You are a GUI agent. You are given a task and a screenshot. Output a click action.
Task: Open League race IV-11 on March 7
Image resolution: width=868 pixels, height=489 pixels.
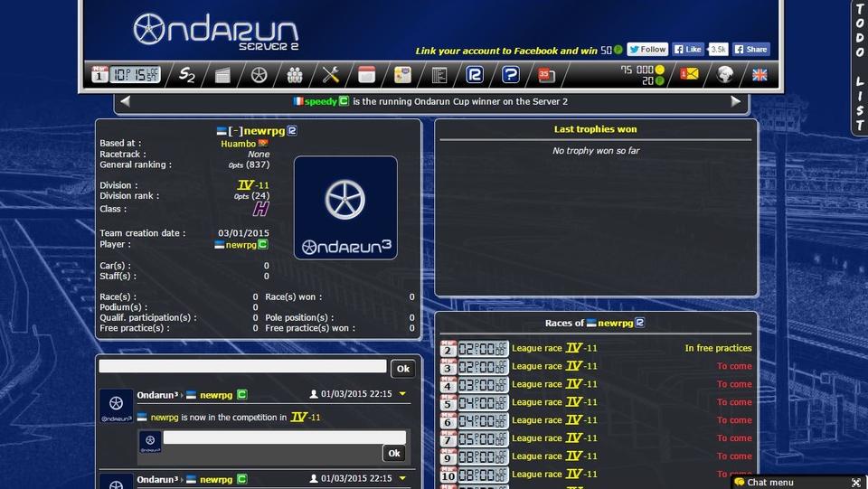click(x=554, y=438)
